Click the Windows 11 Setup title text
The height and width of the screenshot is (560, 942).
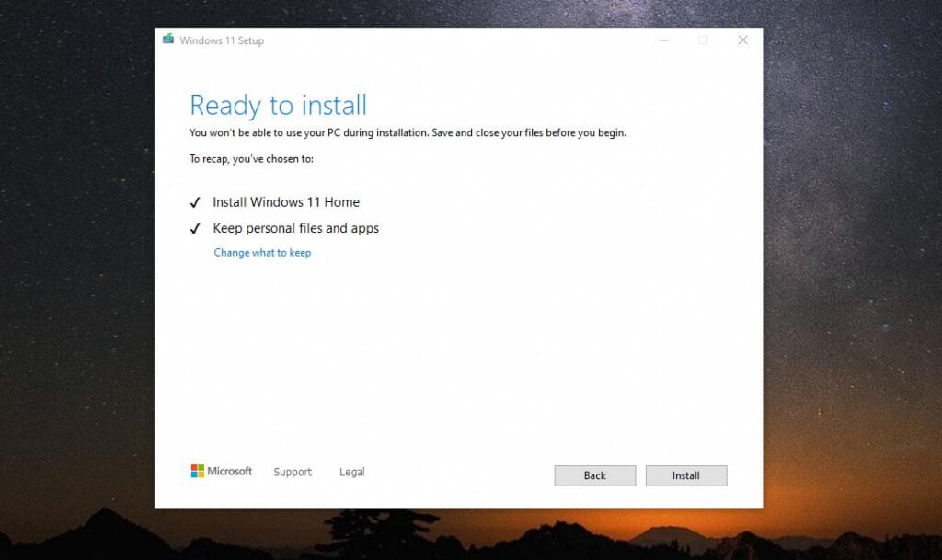click(x=222, y=40)
